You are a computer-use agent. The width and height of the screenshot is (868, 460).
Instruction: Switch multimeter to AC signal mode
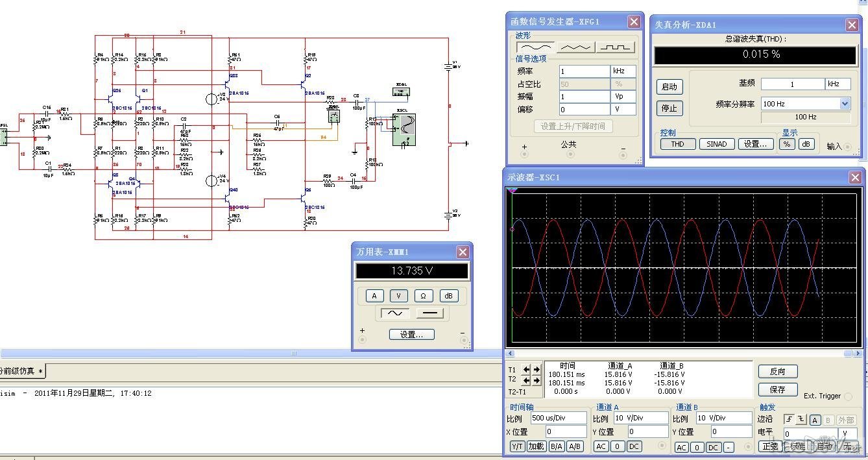[395, 313]
